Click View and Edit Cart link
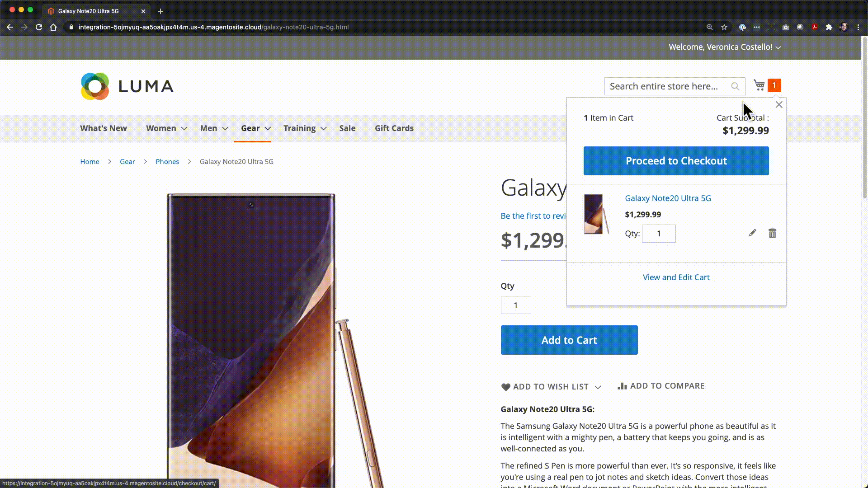 pos(676,277)
